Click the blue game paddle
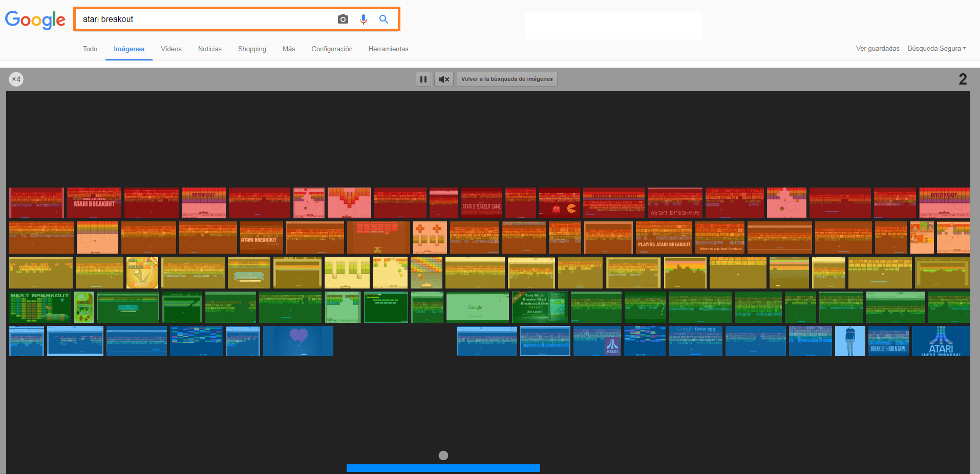 (x=443, y=468)
